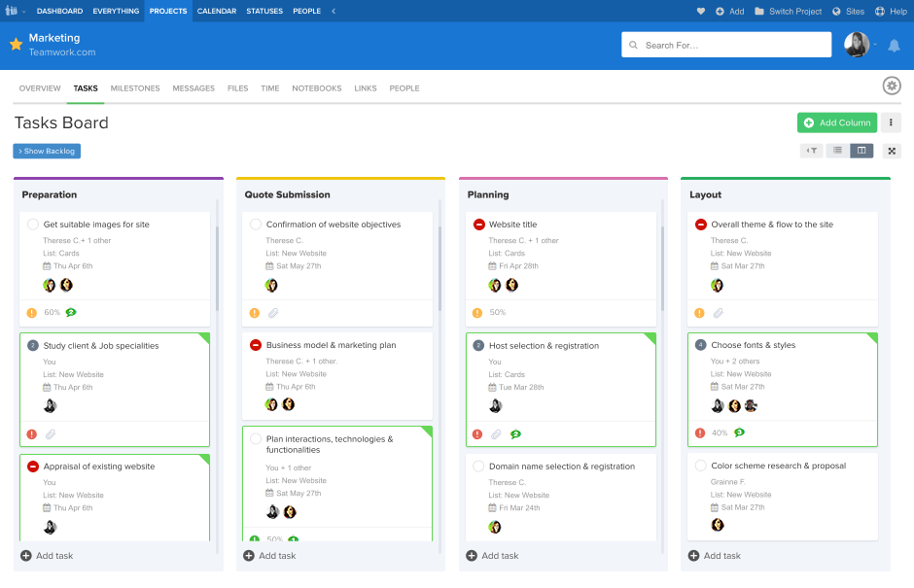
Task: Open the user avatar dropdown menu
Action: (860, 45)
